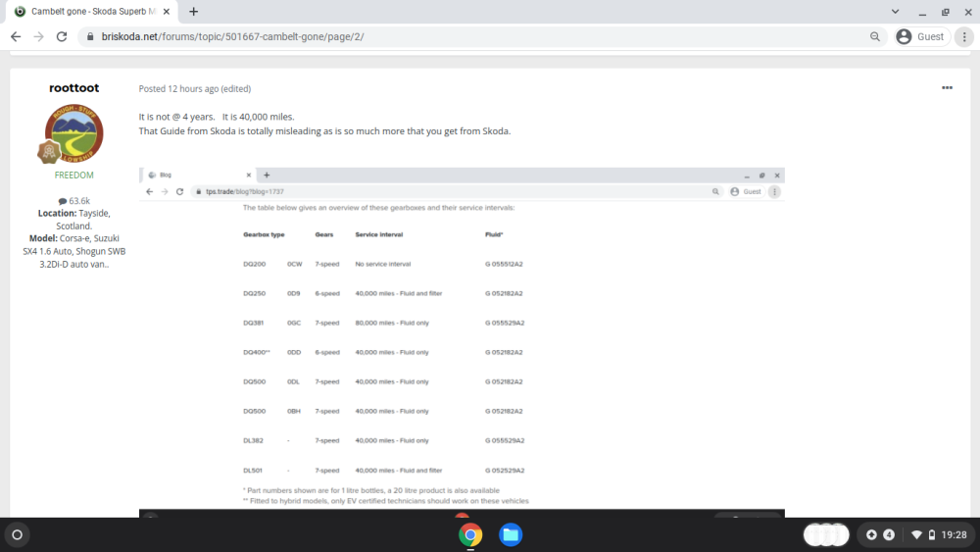The height and width of the screenshot is (552, 980).
Task: Click the blurred overlapping circles tray item
Action: [826, 534]
